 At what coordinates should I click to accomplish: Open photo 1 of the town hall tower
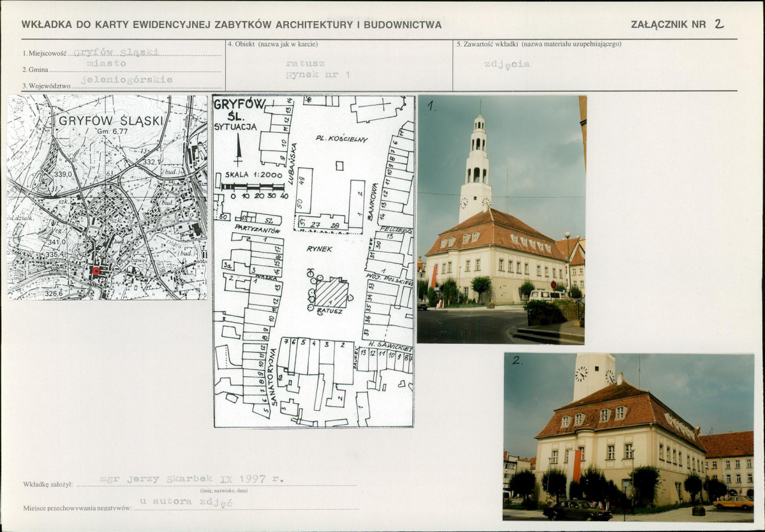(501, 219)
